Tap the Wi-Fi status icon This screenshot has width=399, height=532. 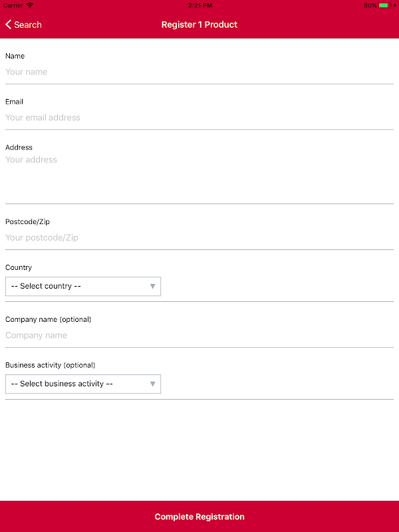coord(30,5)
